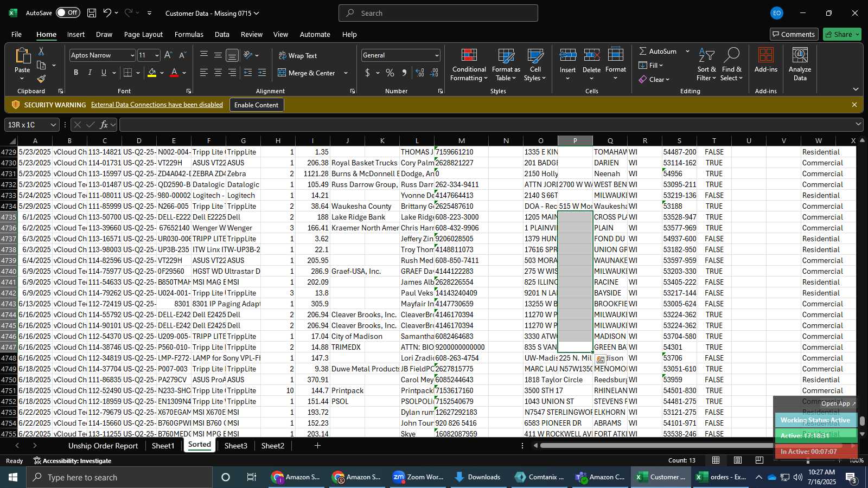Open Conditional Formatting menu
The image size is (868, 488).
[469, 65]
